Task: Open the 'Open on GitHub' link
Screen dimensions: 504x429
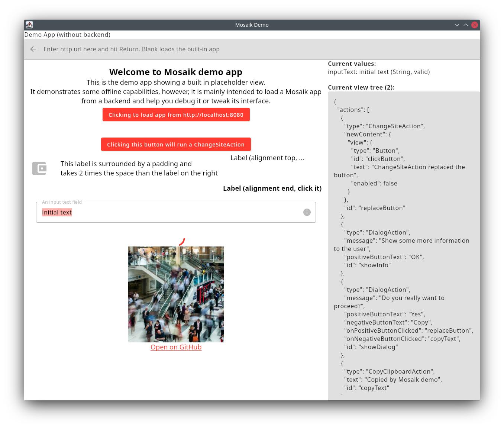Action: [176, 347]
